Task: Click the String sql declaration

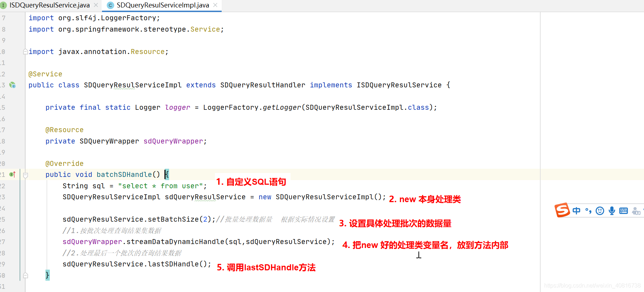Action: tap(84, 186)
